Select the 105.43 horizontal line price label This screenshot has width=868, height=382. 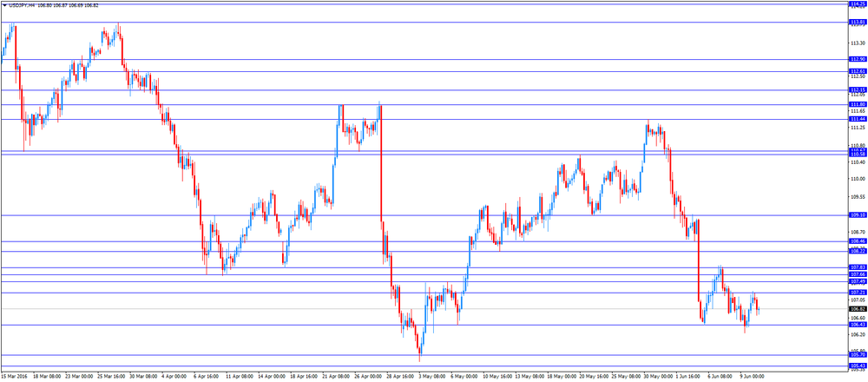click(858, 366)
